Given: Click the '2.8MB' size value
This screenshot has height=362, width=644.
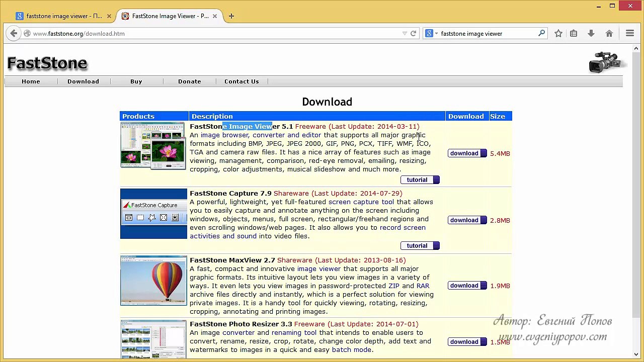Looking at the screenshot, I should (500, 221).
